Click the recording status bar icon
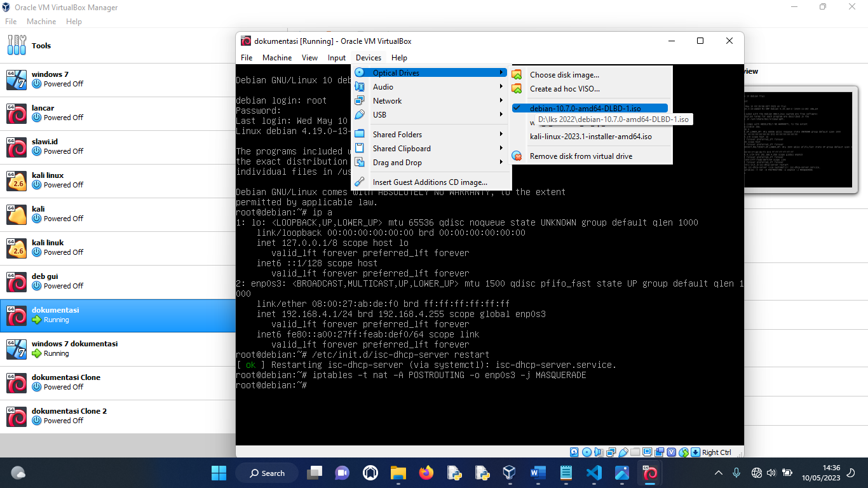The image size is (868, 488). (x=659, y=452)
